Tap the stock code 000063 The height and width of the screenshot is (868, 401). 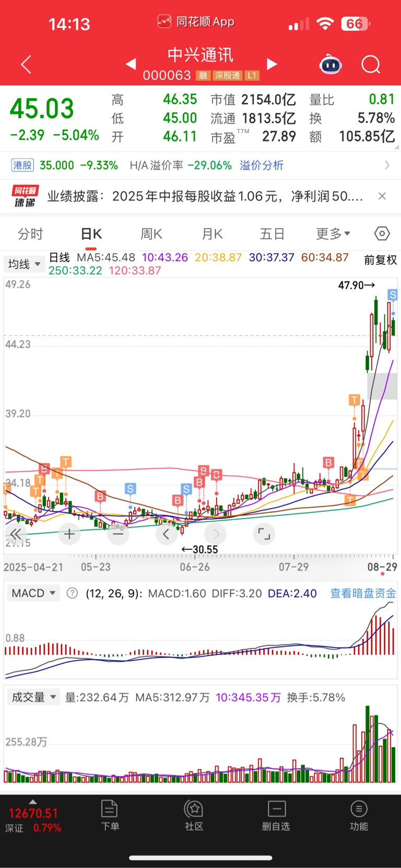pos(167,75)
